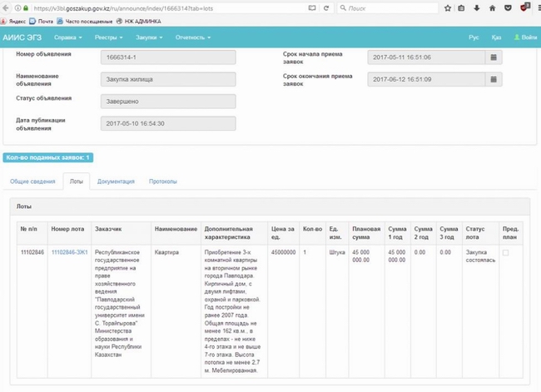
Task: Click the Войти login link
Action: (525, 37)
